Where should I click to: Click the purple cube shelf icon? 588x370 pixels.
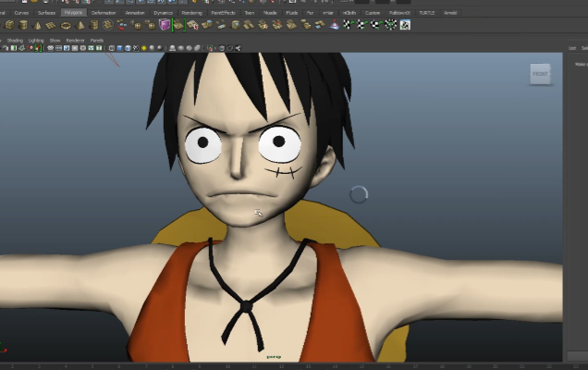click(x=165, y=25)
